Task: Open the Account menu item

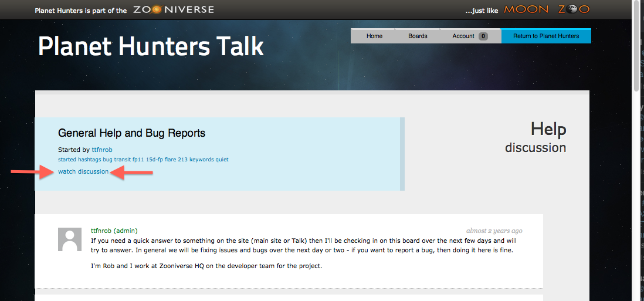Action: pyautogui.click(x=463, y=36)
